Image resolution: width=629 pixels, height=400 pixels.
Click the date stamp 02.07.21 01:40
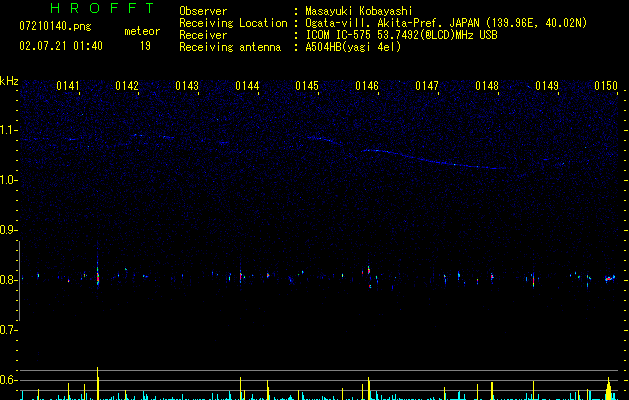[61, 46]
